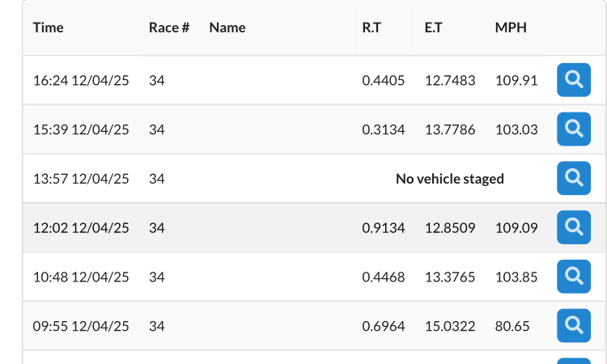
Task: Inspect the 12:02 run with magnifier button
Action: 574,227
